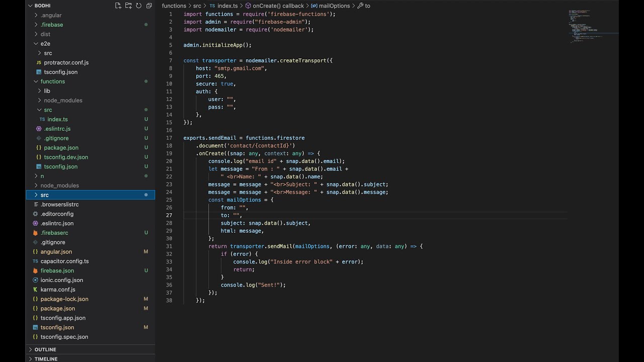This screenshot has width=644, height=362.
Task: Click the 'src' breadcrumb segment
Action: click(197, 6)
